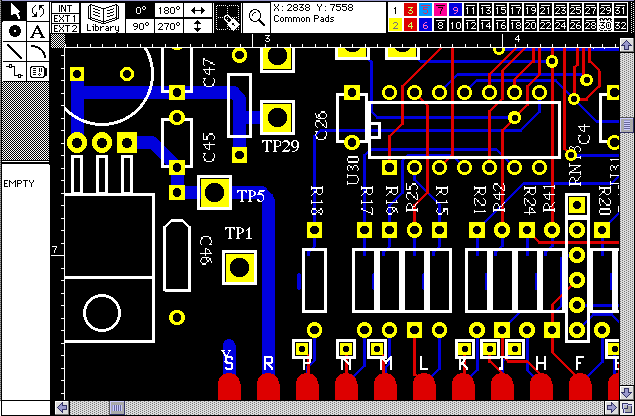Screen dimensions: 635x416
Task: Click the horizontal scrollbar left arrow
Action: pyautogui.click(x=62, y=408)
